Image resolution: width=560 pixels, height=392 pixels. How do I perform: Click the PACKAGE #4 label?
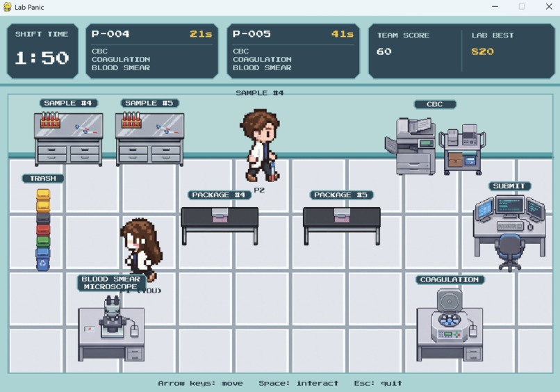point(219,195)
